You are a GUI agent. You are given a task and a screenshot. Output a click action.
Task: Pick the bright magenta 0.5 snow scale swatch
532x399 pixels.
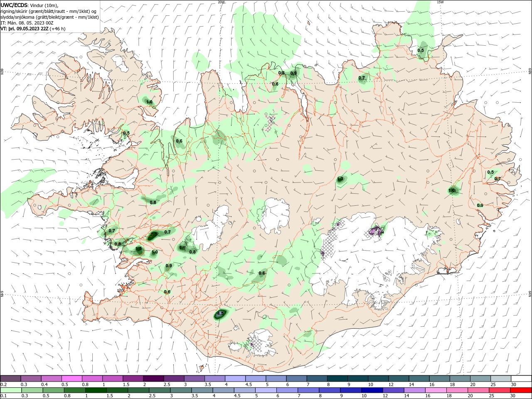71,379
